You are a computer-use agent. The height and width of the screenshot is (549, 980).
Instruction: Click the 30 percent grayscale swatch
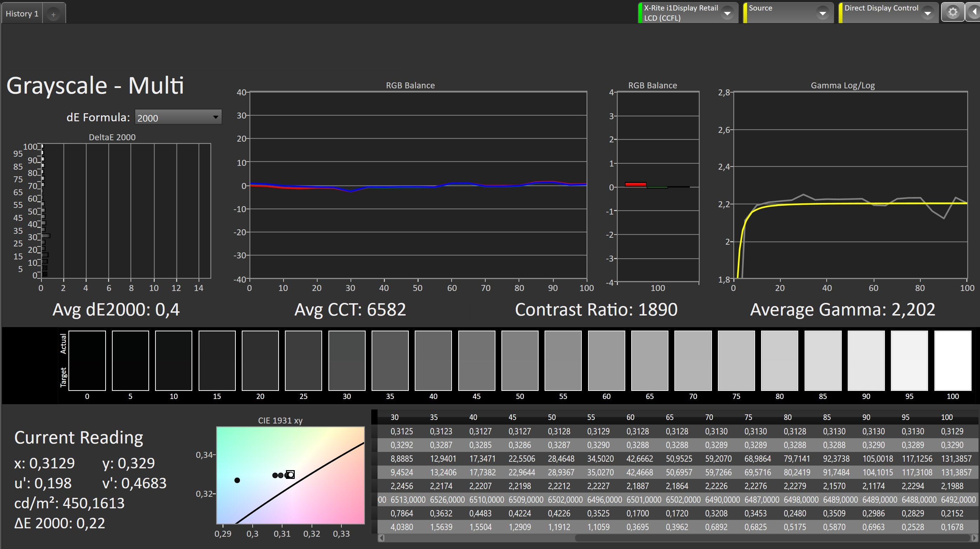pyautogui.click(x=347, y=360)
